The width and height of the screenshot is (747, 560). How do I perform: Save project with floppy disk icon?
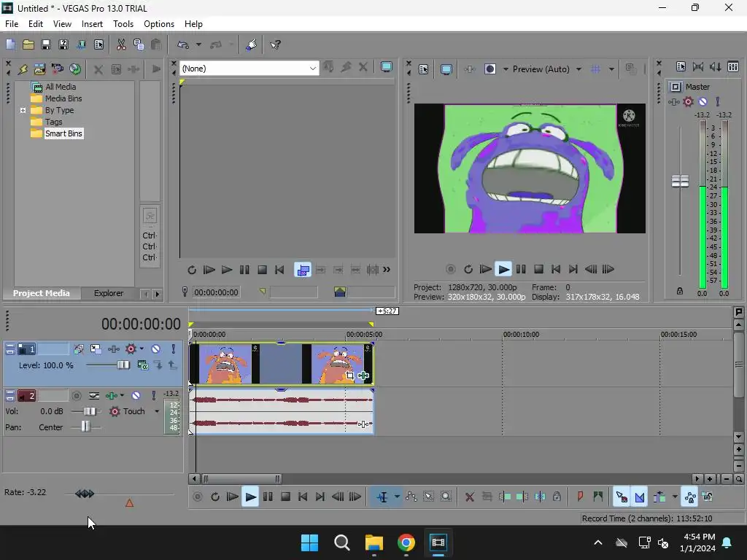click(x=46, y=44)
